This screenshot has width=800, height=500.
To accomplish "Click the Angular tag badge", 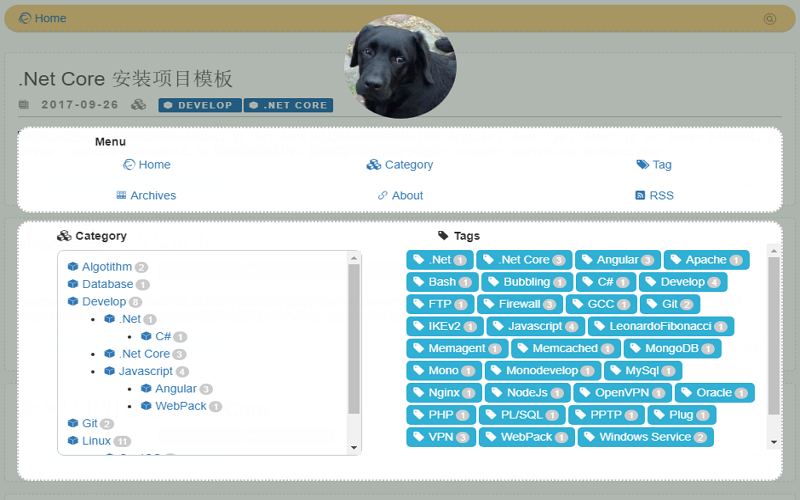I will pos(617,260).
